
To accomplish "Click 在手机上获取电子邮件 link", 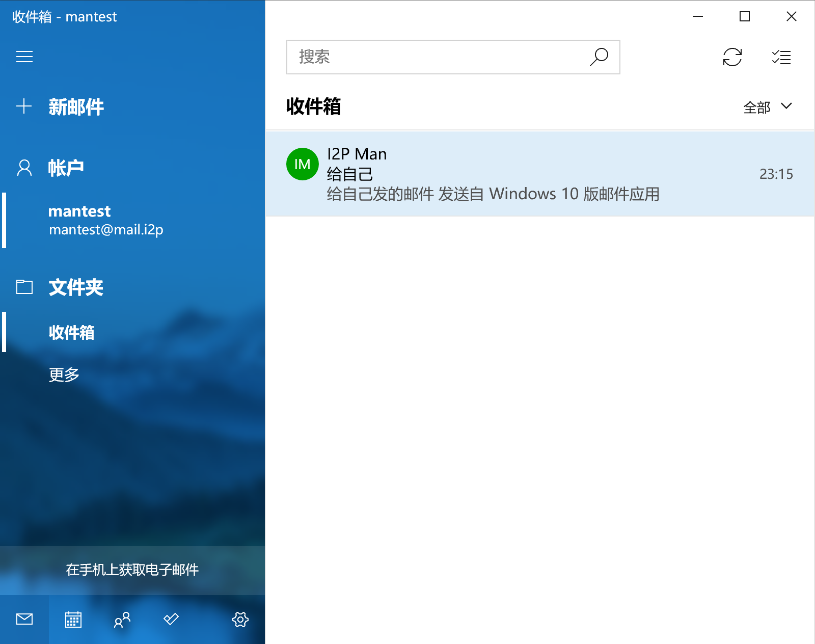I will (x=132, y=570).
